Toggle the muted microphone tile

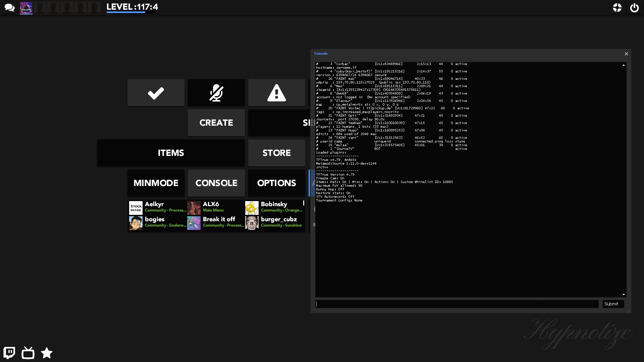click(x=216, y=93)
